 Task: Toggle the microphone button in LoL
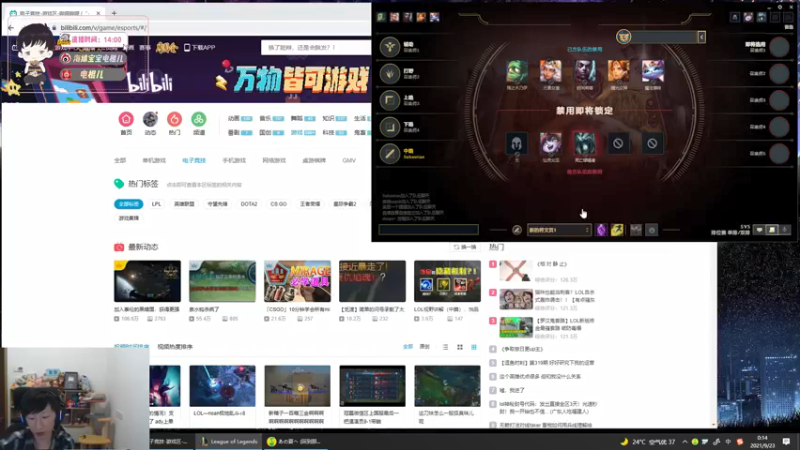click(785, 230)
